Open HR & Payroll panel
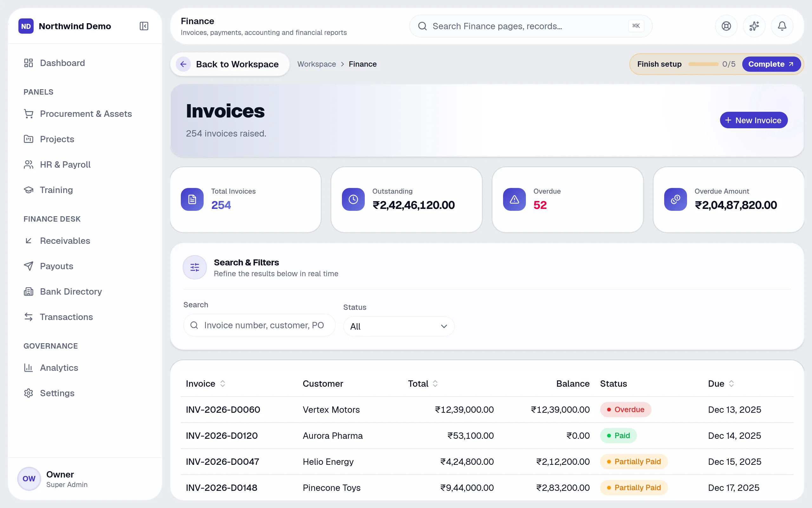Screen dimensions: 812x508 click(85, 164)
